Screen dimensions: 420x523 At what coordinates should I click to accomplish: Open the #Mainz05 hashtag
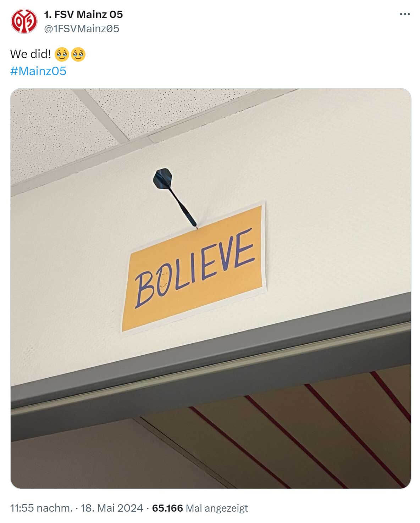[x=38, y=71]
